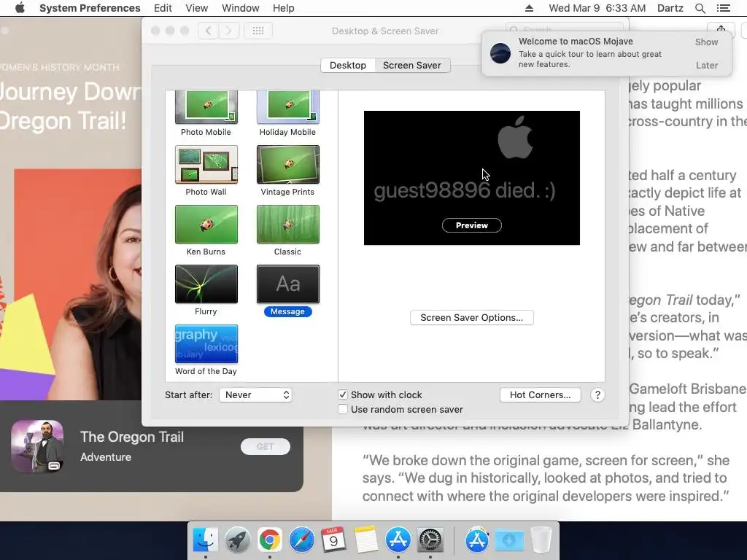This screenshot has height=560, width=747.
Task: Select the Flurry screen saver
Action: pos(206,284)
